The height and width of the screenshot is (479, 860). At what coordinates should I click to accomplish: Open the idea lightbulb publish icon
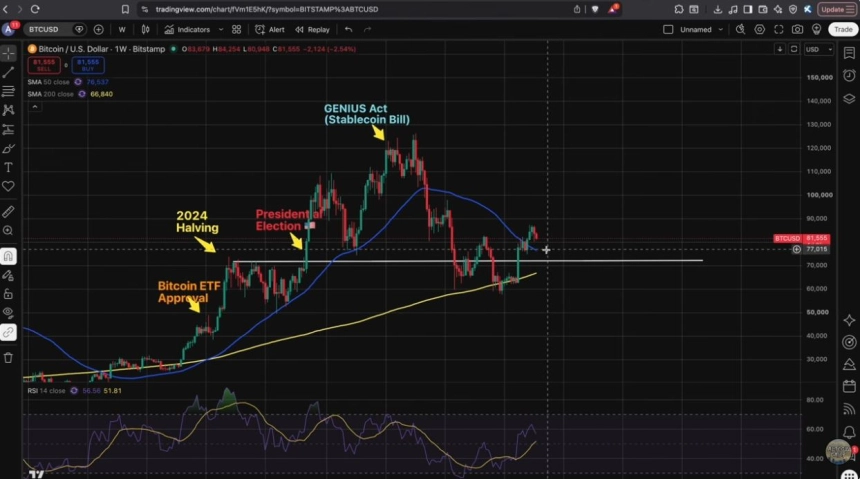point(817,30)
